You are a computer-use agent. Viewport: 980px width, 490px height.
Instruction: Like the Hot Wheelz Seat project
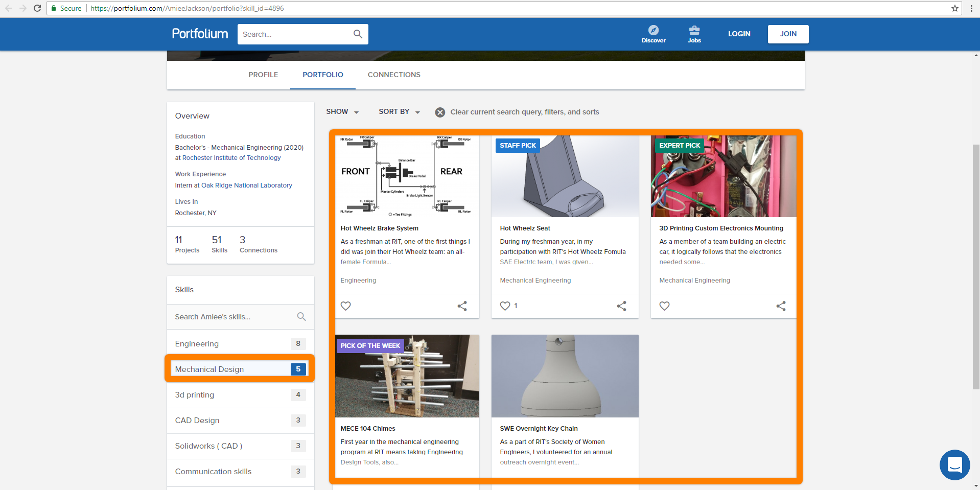click(505, 306)
